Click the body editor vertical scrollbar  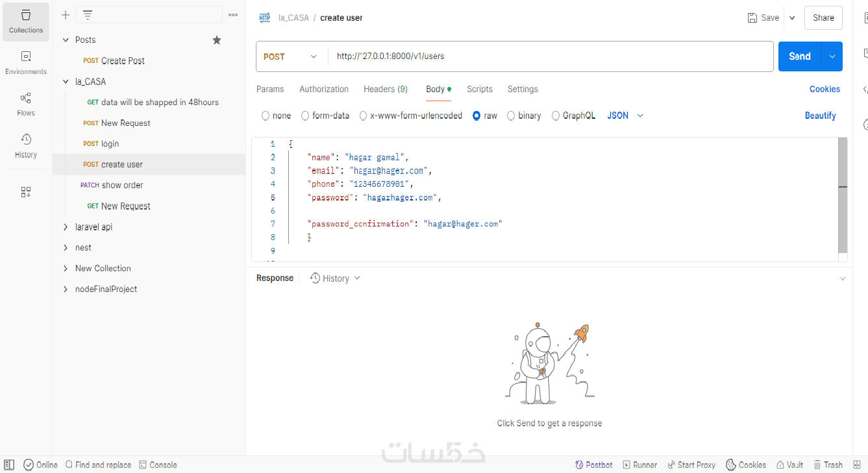(843, 195)
